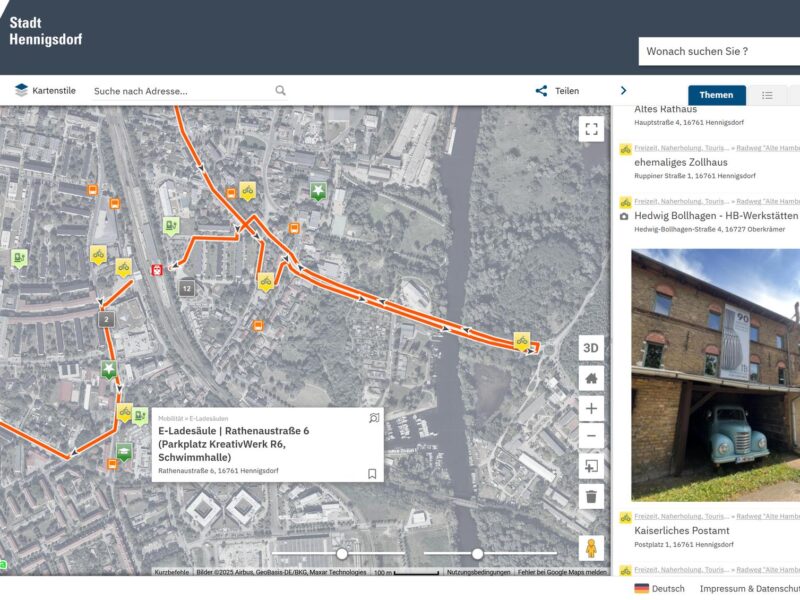
Task: Open the Kartenstile layers menu
Action: 45,91
